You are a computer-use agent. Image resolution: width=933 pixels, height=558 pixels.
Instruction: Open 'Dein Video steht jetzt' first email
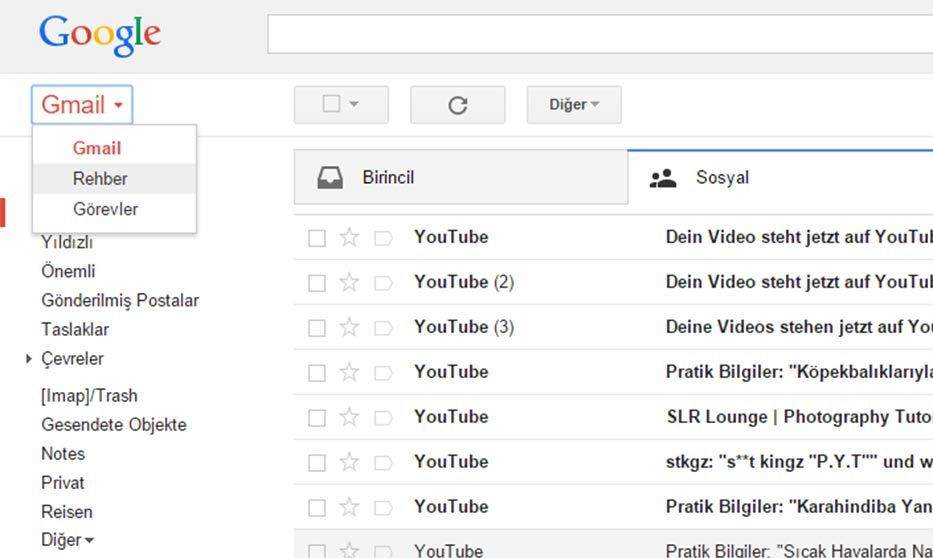[x=799, y=237]
